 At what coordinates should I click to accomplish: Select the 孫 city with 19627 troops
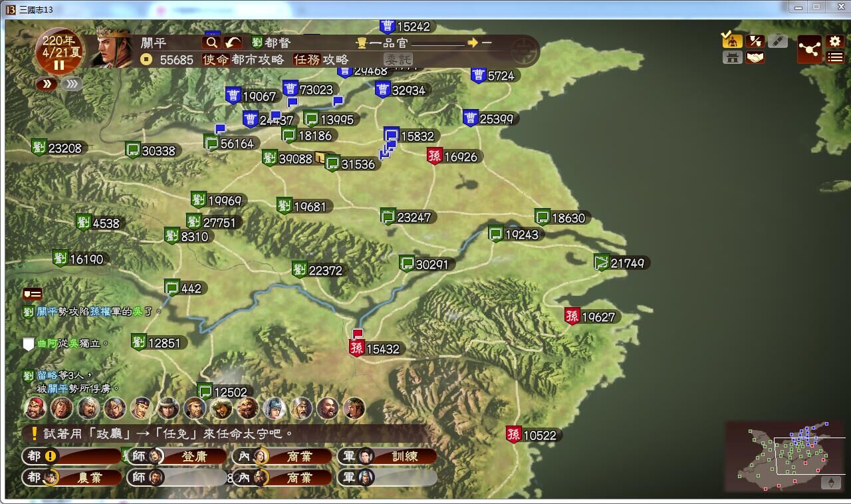coord(590,316)
